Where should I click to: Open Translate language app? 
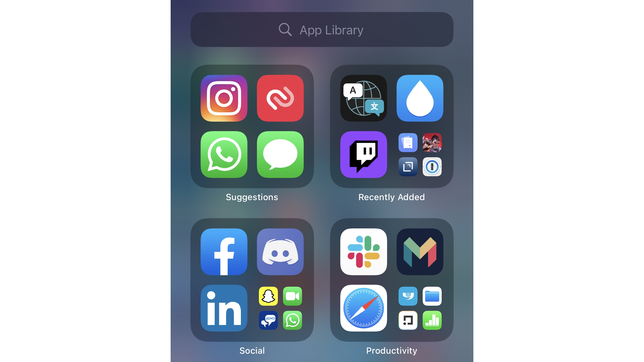point(363,98)
